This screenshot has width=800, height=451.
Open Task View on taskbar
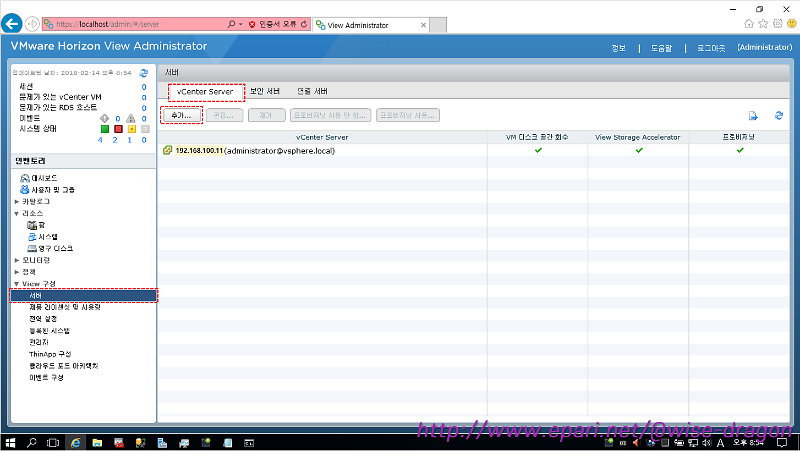coord(53,443)
